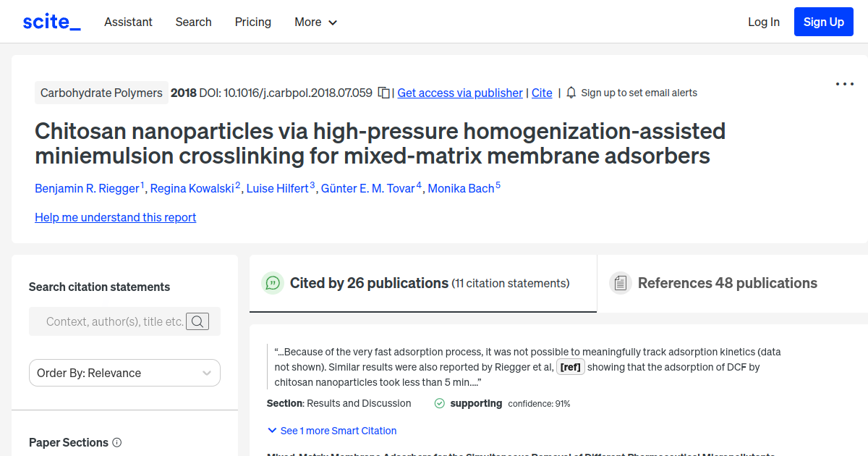Click Help me understand this report
Screen dimensions: 868x456
pyautogui.click(x=115, y=217)
